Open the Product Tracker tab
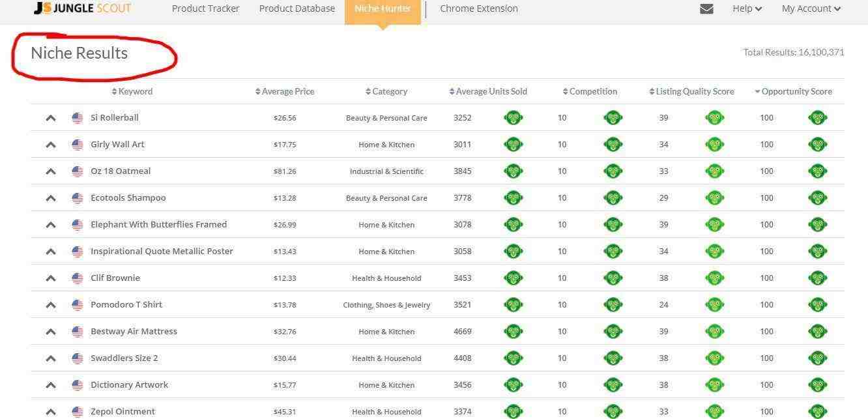 coord(205,8)
